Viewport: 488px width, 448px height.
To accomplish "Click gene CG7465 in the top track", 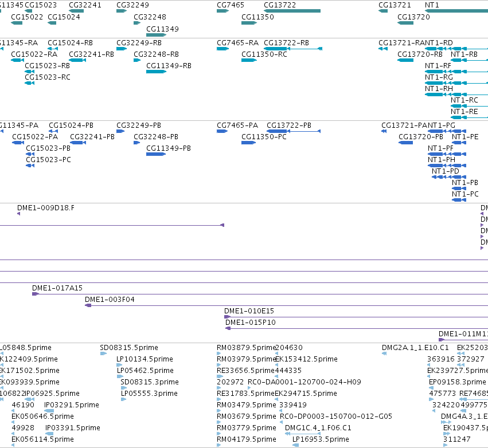I will 231,5.
